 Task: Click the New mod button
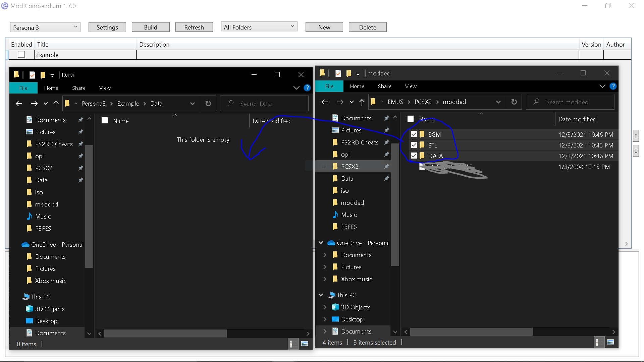(x=324, y=27)
